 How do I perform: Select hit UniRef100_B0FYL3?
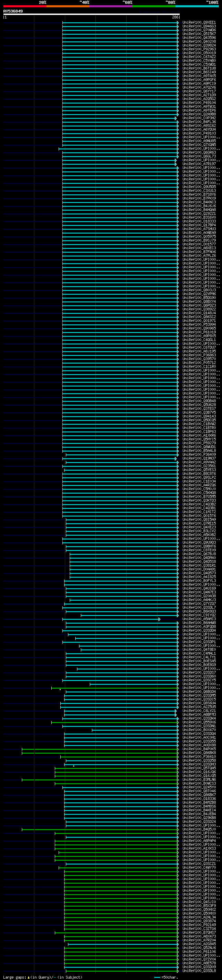coord(199,581)
